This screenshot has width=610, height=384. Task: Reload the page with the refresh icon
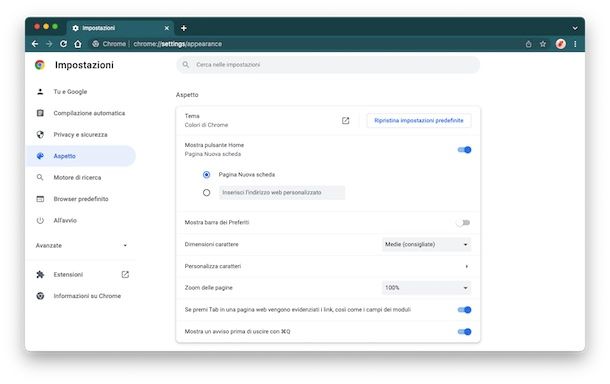tap(63, 44)
